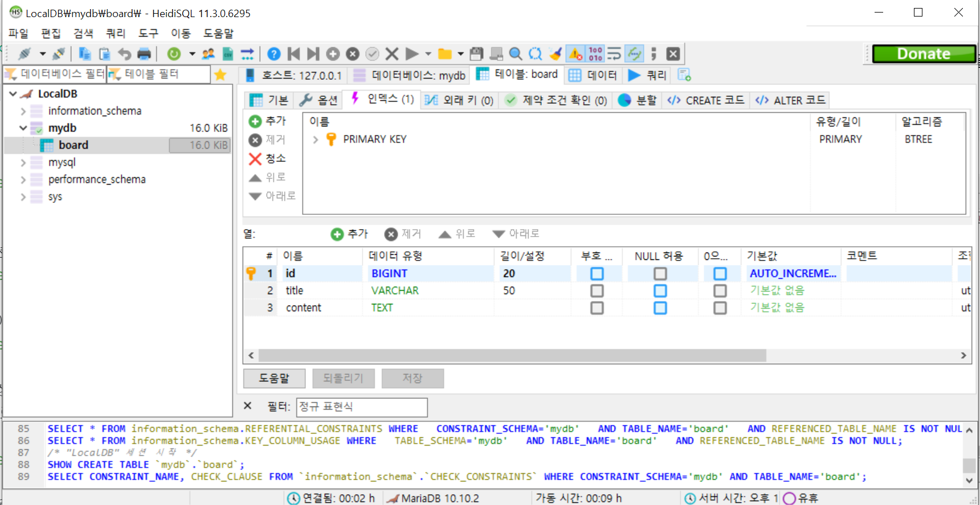Connect to server with the plug icon

pos(24,54)
